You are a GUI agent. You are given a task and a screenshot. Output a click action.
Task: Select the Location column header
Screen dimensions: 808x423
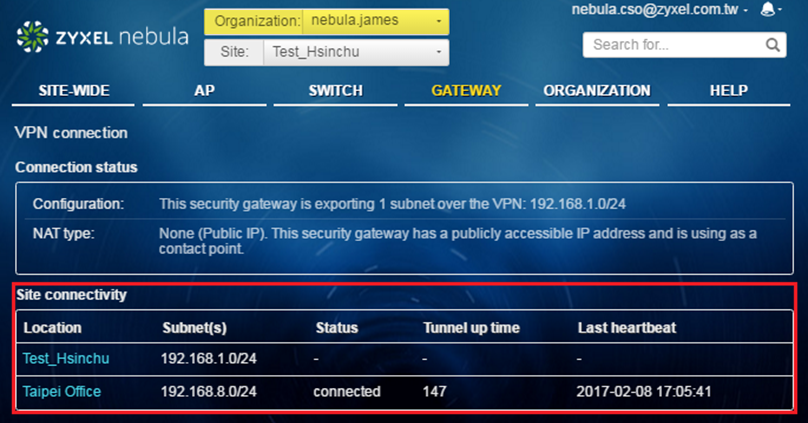(53, 328)
